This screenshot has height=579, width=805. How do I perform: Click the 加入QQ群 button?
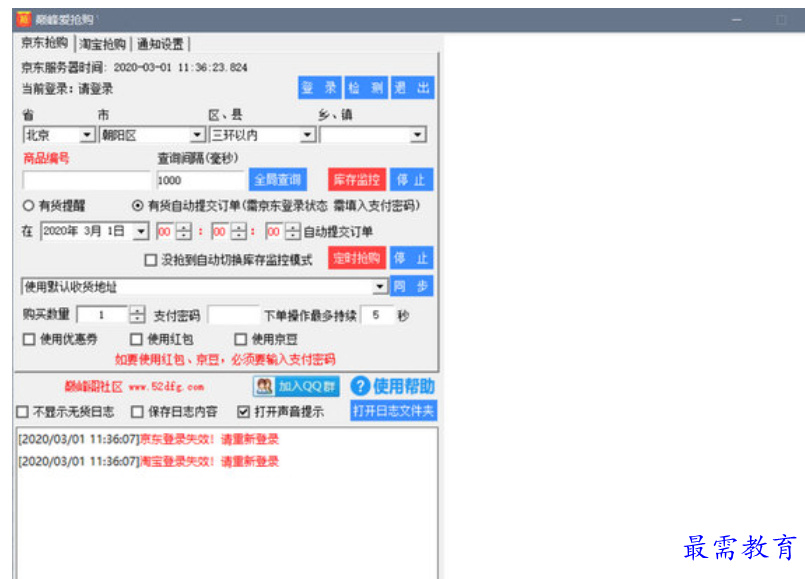[296, 387]
